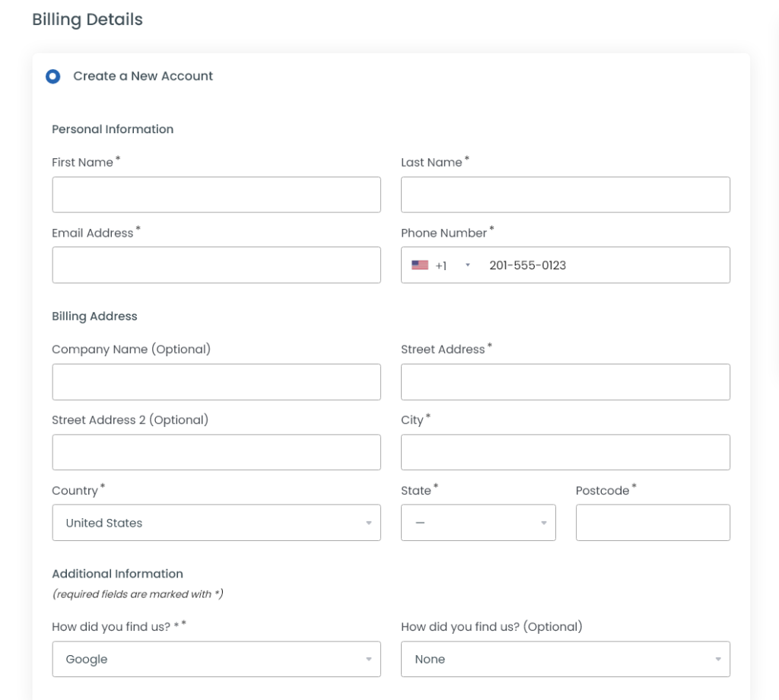Click the Email Address field
Viewport: 779px width, 700px height.
[x=217, y=266]
